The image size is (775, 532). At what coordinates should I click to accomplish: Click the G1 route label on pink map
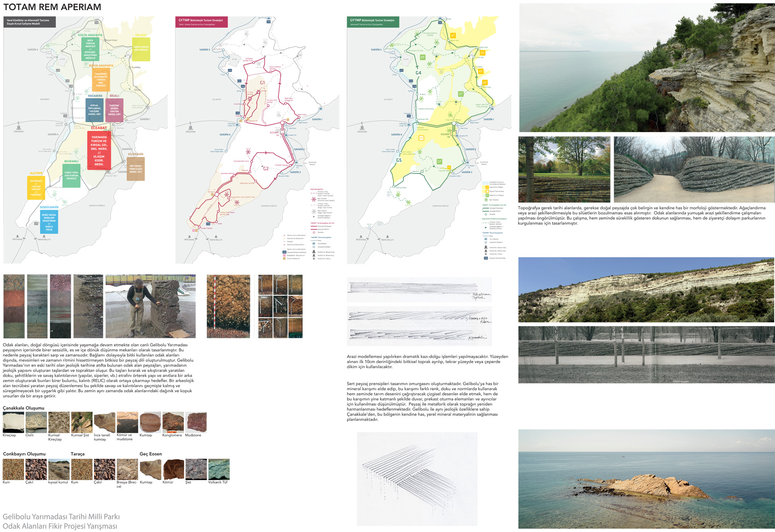(x=262, y=83)
